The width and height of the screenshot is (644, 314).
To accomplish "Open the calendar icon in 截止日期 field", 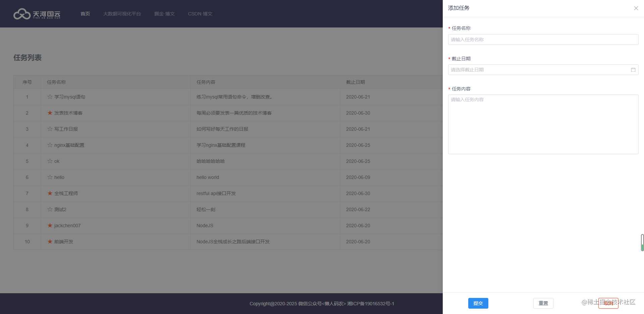I will (633, 70).
